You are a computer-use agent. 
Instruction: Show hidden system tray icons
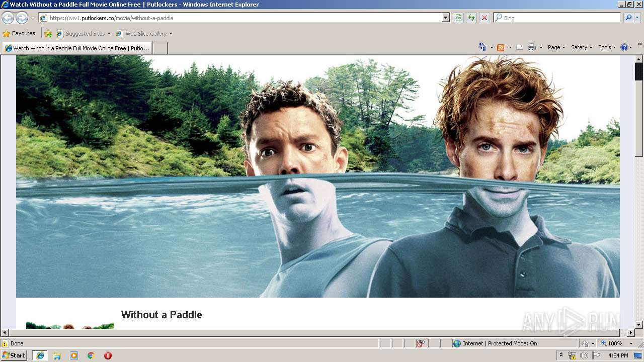[561, 355]
